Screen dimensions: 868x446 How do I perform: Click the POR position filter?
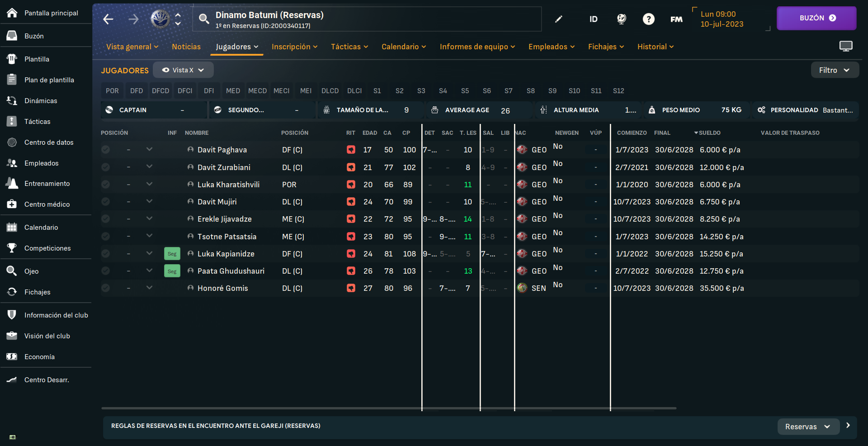pyautogui.click(x=112, y=90)
